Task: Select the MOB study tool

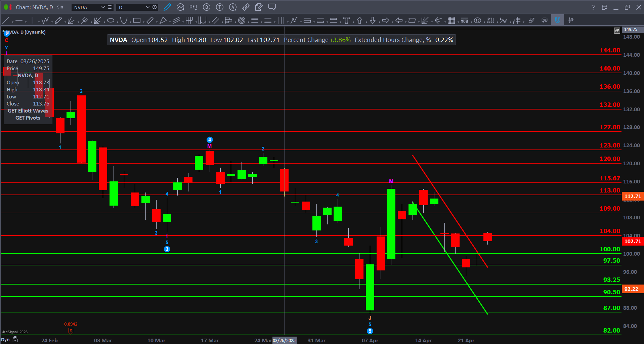Action: click(x=464, y=20)
